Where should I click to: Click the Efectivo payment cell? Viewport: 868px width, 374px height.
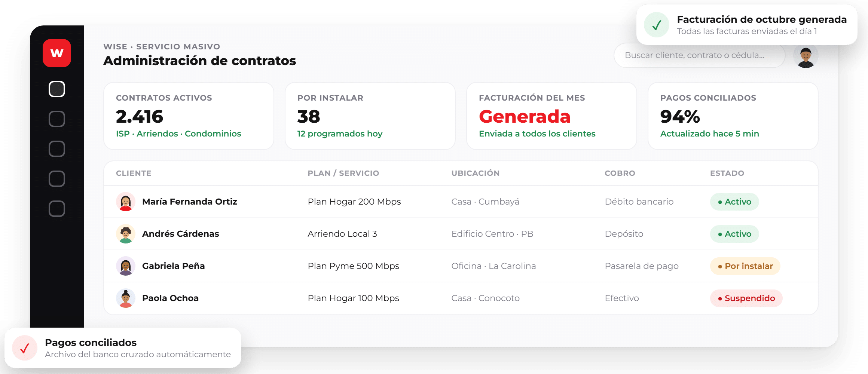tap(622, 298)
